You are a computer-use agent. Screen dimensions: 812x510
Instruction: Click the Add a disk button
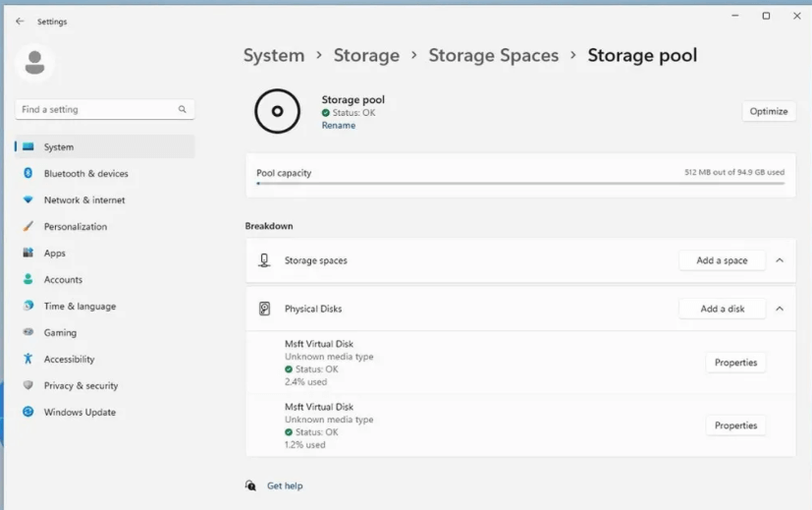(x=722, y=309)
